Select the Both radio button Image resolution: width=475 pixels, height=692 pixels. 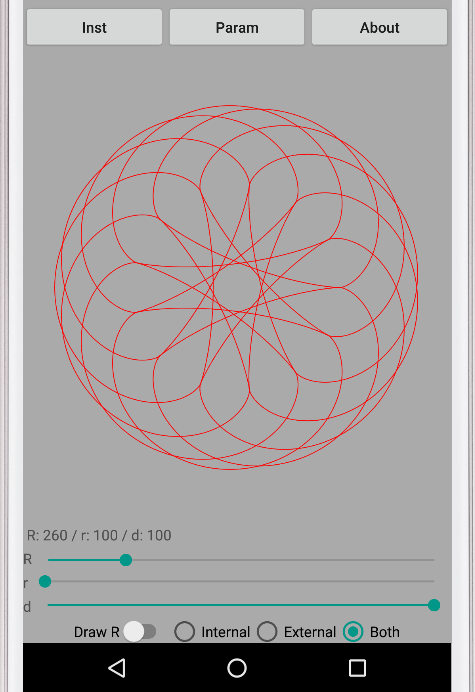[x=353, y=632]
